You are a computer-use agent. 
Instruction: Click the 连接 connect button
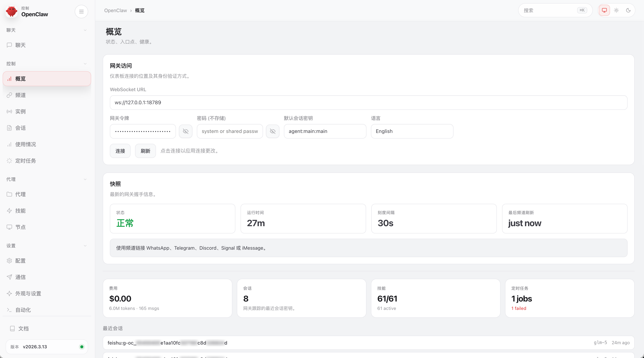tap(120, 151)
